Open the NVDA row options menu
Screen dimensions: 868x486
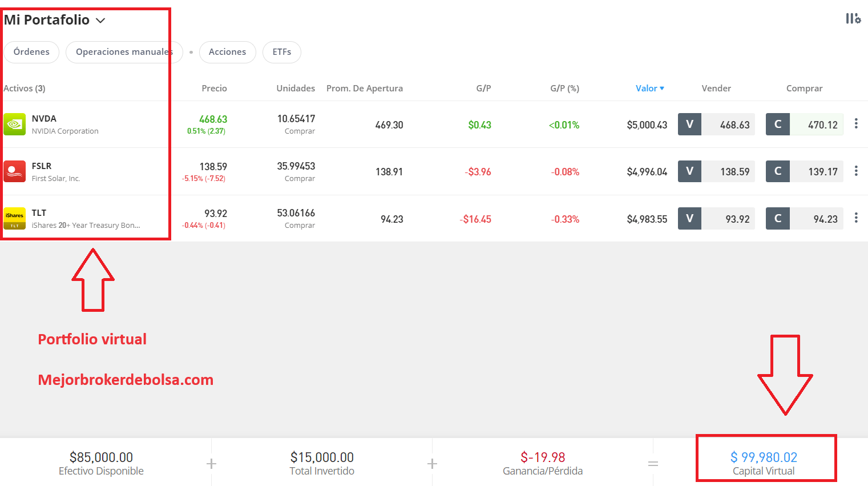tap(856, 124)
